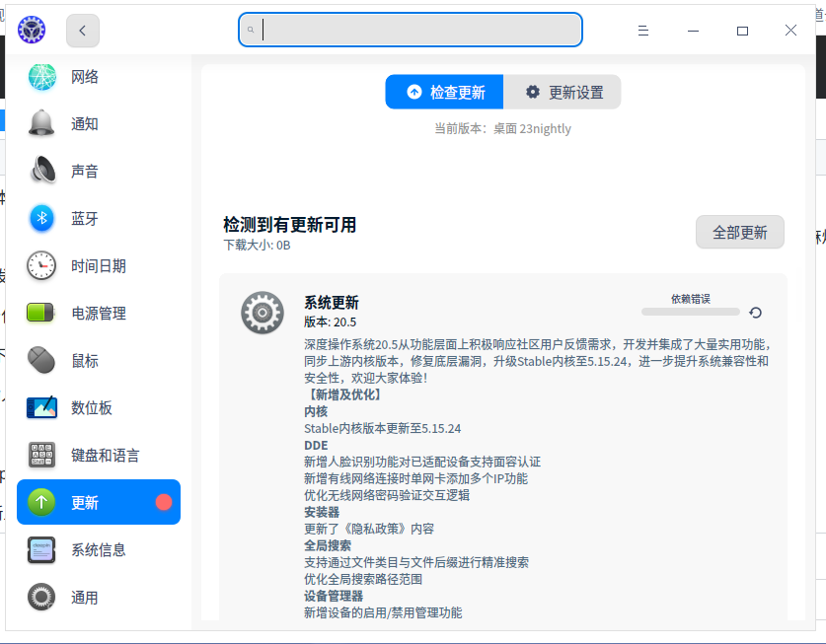
Task: Open the Network settings sidebar icon
Action: 40,76
